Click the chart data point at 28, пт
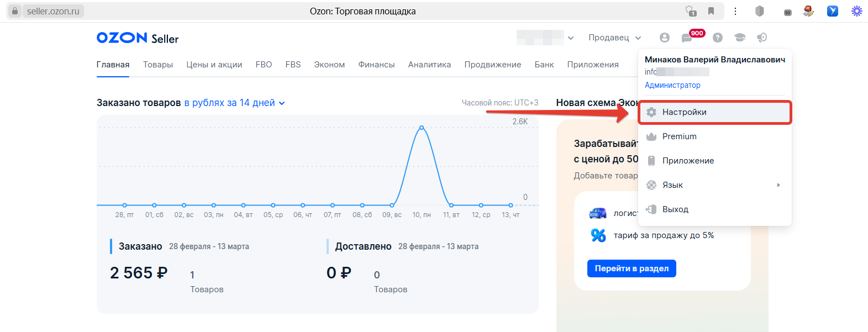Viewport: 868px width, 332px height. tap(124, 205)
